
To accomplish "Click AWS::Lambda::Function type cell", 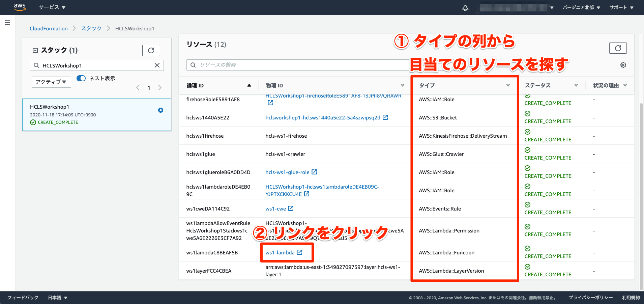I will (x=446, y=253).
